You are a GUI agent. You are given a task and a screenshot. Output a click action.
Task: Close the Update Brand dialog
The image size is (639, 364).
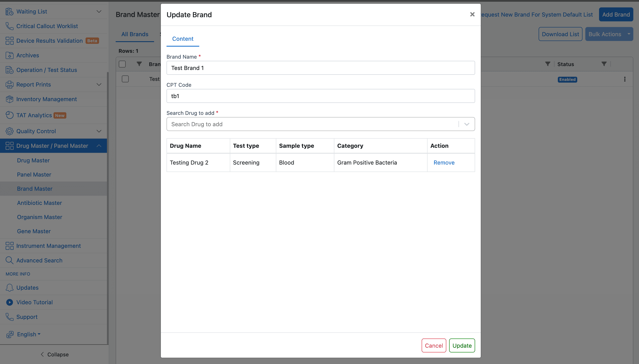[472, 15]
